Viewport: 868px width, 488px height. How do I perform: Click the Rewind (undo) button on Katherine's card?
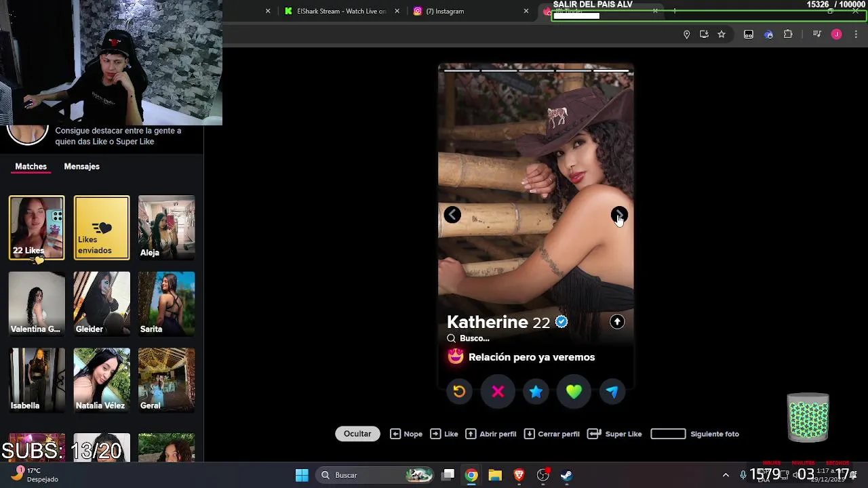click(459, 391)
